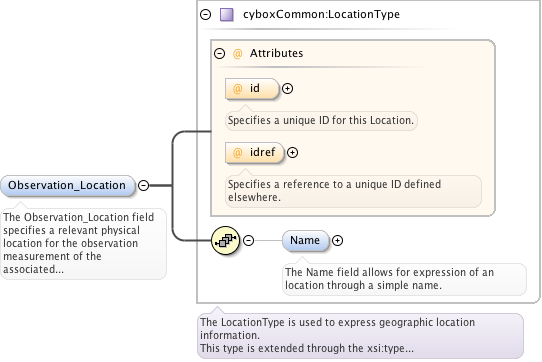Click the Attributes header label
The height and width of the screenshot is (362, 542).
point(277,54)
